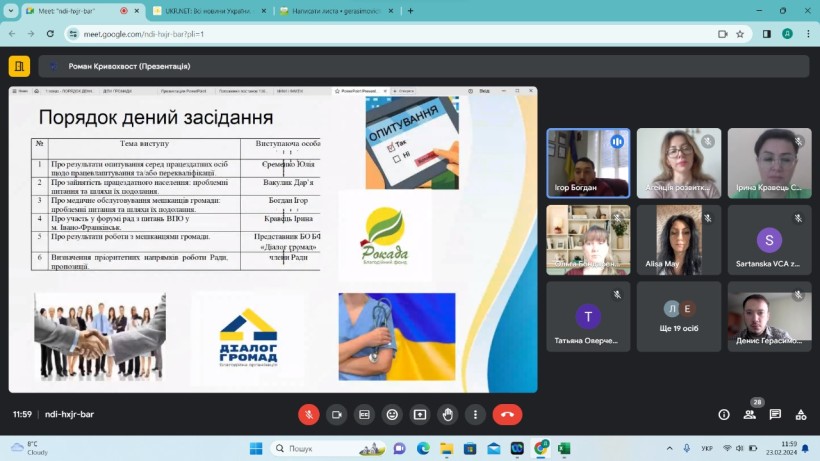Open the Chat app in the taskbar

pyautogui.click(x=400, y=448)
